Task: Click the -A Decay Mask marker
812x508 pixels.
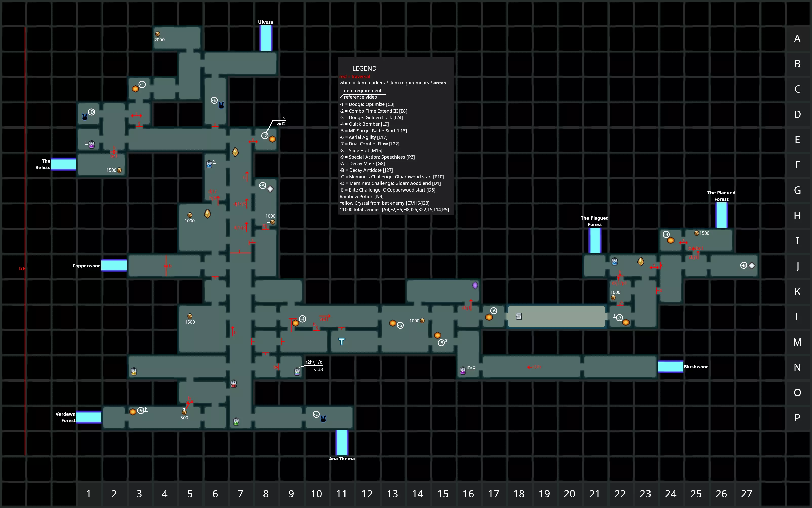Action: [x=262, y=185]
